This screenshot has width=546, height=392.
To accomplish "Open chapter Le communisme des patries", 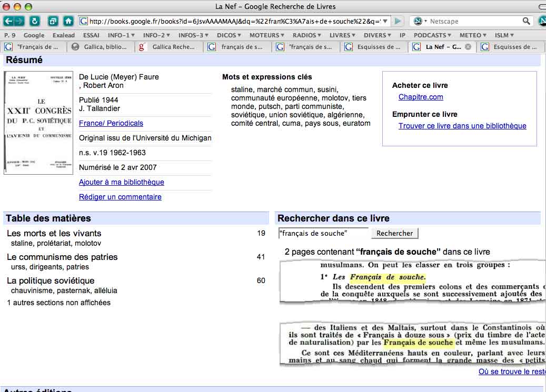I will click(62, 257).
